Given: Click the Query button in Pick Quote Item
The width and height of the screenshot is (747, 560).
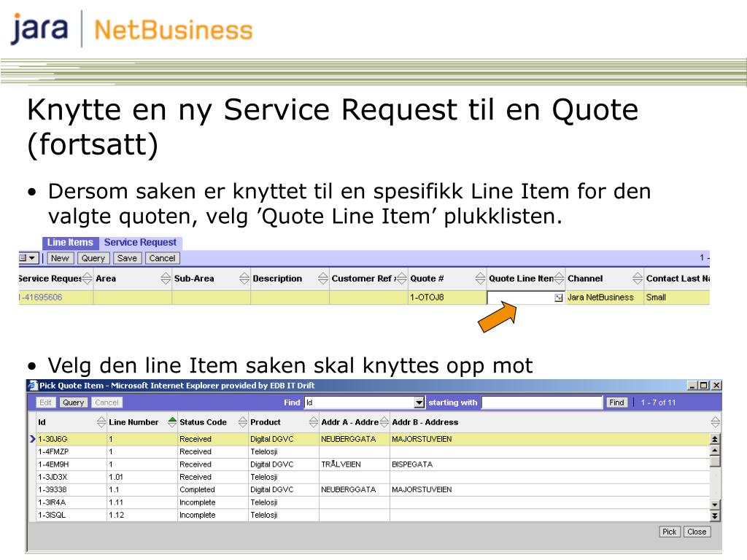Looking at the screenshot, I should (74, 402).
